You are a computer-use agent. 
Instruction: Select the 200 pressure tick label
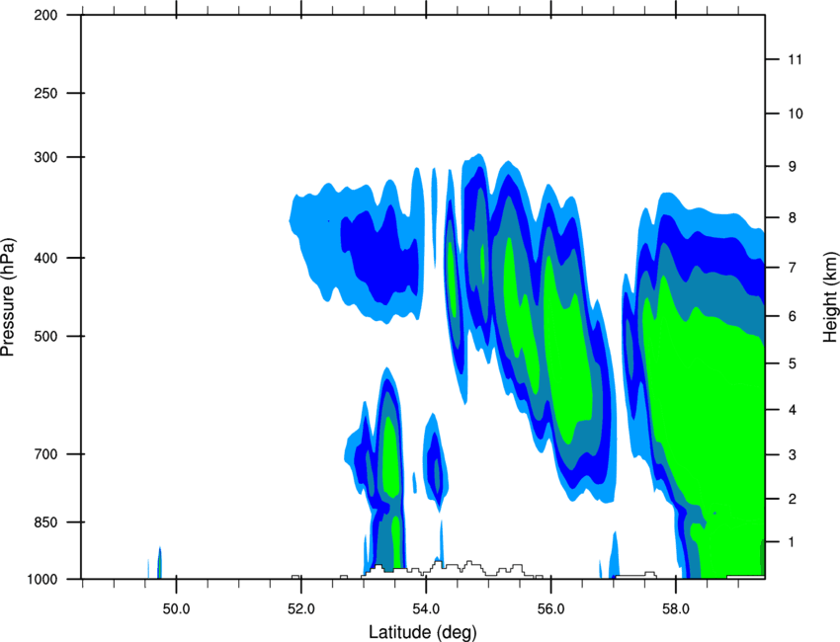pyautogui.click(x=45, y=15)
